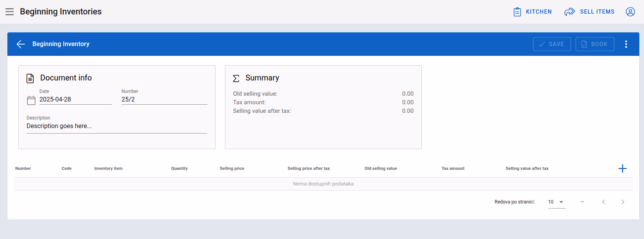Add a new inventory row with plus
644x239 pixels.
623,168
